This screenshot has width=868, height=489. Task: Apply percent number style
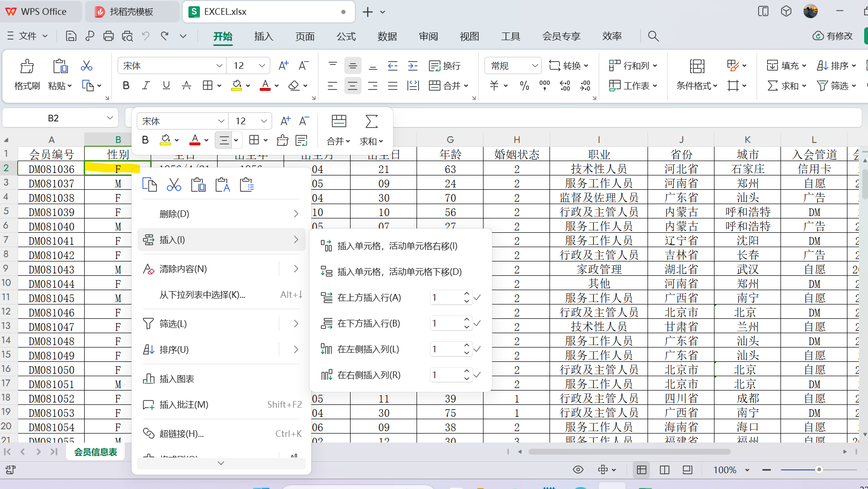click(x=524, y=86)
